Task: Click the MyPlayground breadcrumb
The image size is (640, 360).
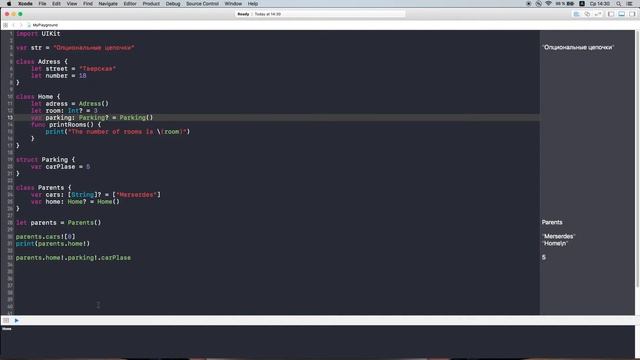Action: (42, 25)
